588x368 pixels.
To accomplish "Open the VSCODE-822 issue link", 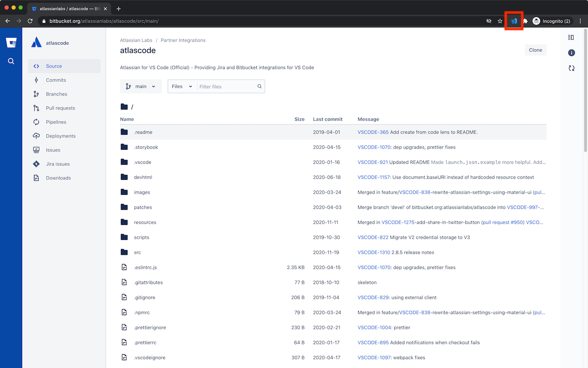I will coord(373,237).
